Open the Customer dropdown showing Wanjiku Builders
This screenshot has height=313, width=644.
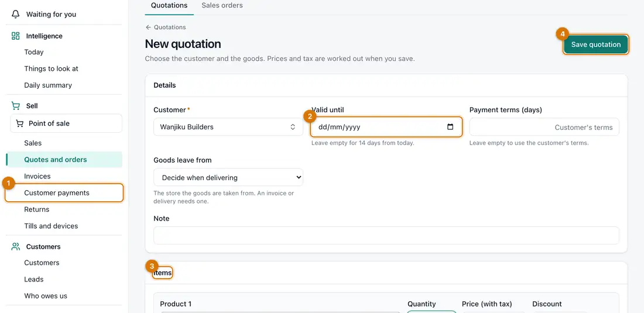pos(228,127)
